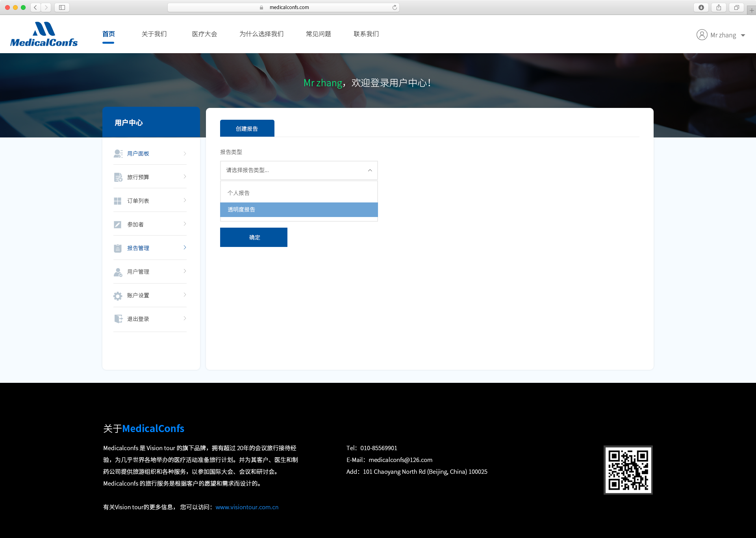
Task: Click the 旅行预算 sidebar icon
Action: point(118,177)
